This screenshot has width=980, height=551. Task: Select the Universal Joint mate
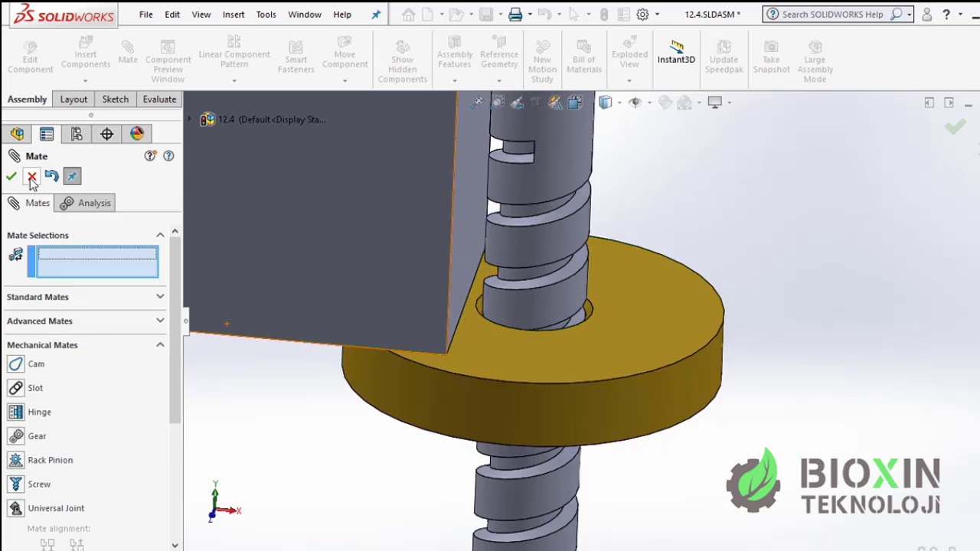click(x=46, y=508)
